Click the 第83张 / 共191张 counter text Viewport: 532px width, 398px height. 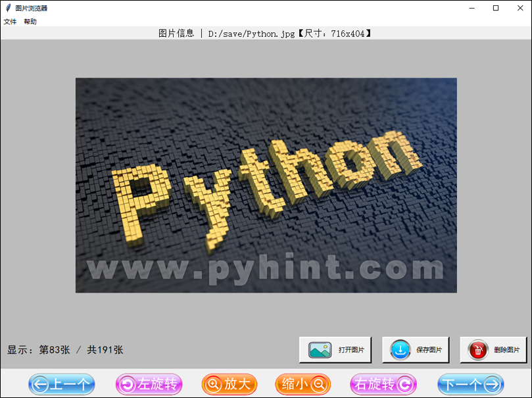click(x=65, y=350)
